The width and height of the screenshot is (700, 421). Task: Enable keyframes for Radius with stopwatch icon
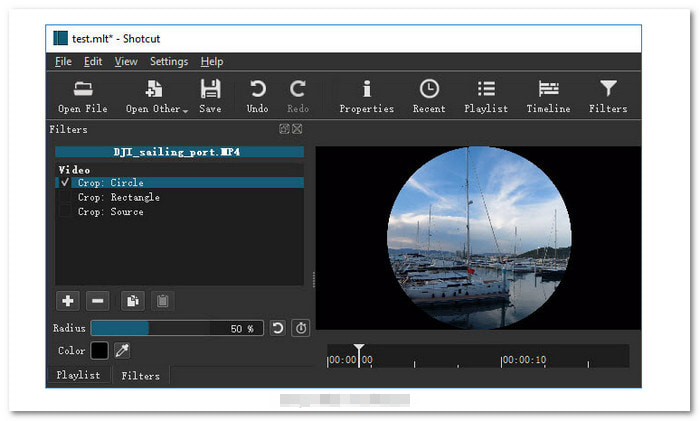(301, 328)
